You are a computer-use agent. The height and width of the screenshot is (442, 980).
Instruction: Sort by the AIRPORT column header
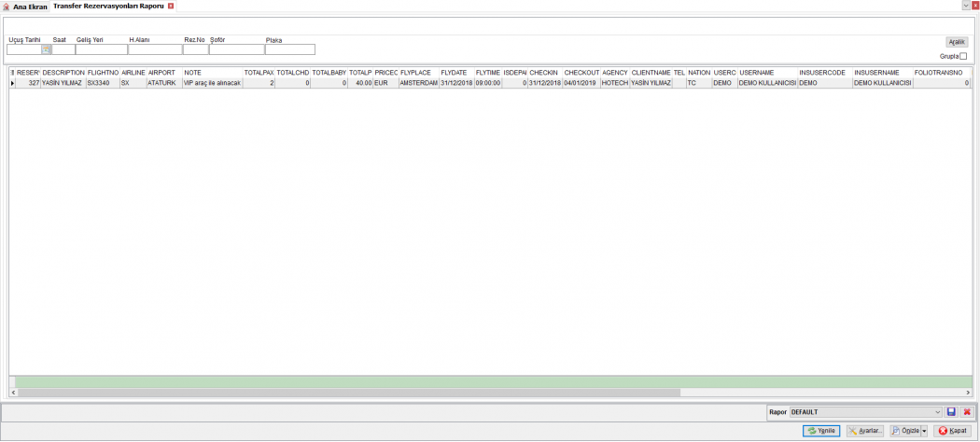[163, 73]
